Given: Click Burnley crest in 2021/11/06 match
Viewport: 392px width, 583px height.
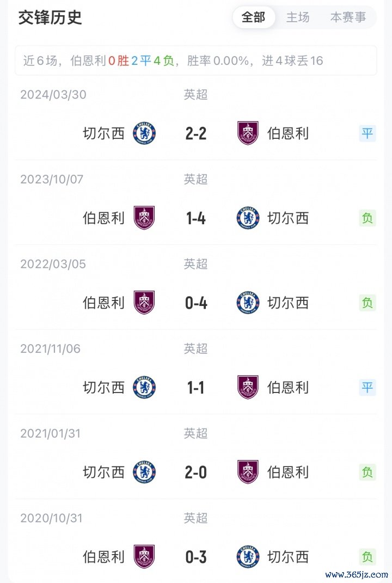Looking at the screenshot, I should (x=248, y=387).
